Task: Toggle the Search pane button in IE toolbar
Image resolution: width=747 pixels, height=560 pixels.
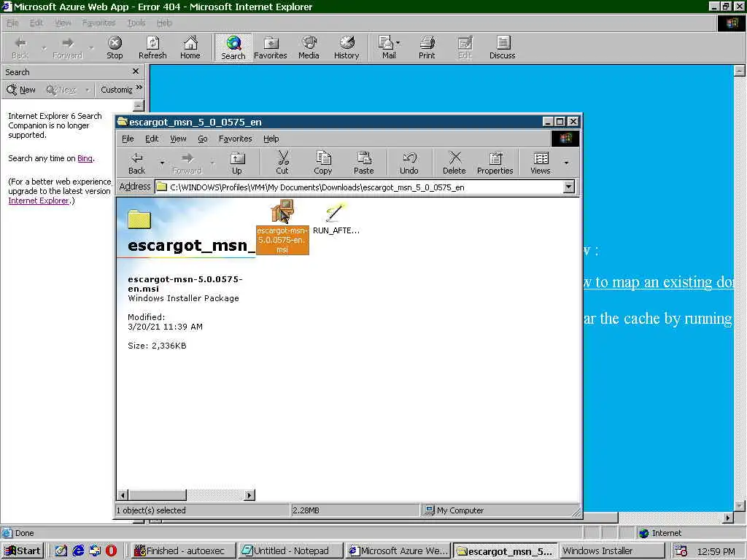Action: pos(233,47)
